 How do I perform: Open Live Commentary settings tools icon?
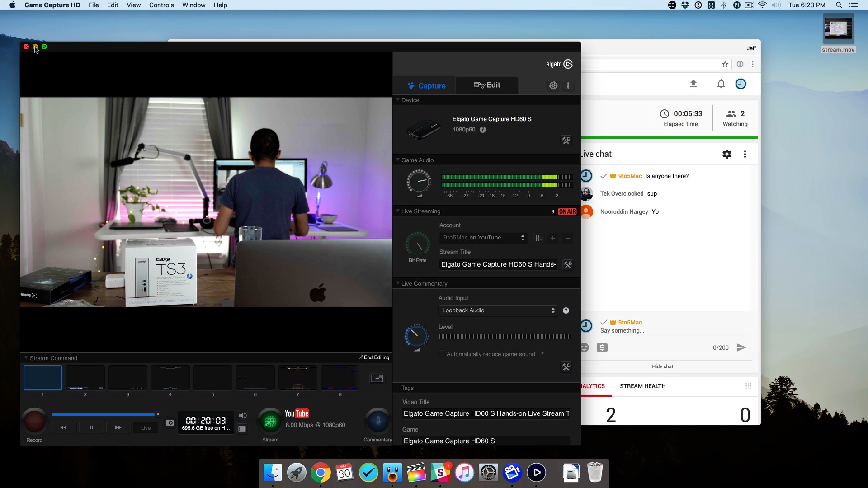coord(566,366)
